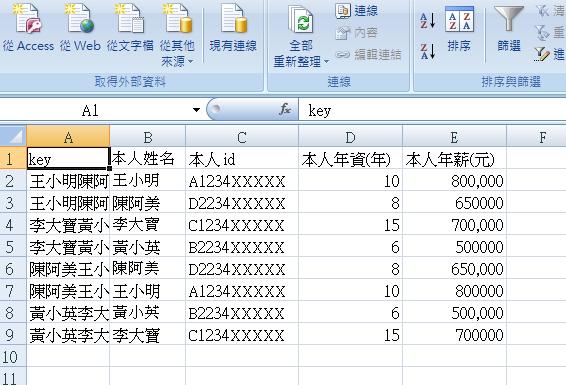Click cell E5 with 500000
The image size is (566, 385).
pyautogui.click(x=454, y=246)
